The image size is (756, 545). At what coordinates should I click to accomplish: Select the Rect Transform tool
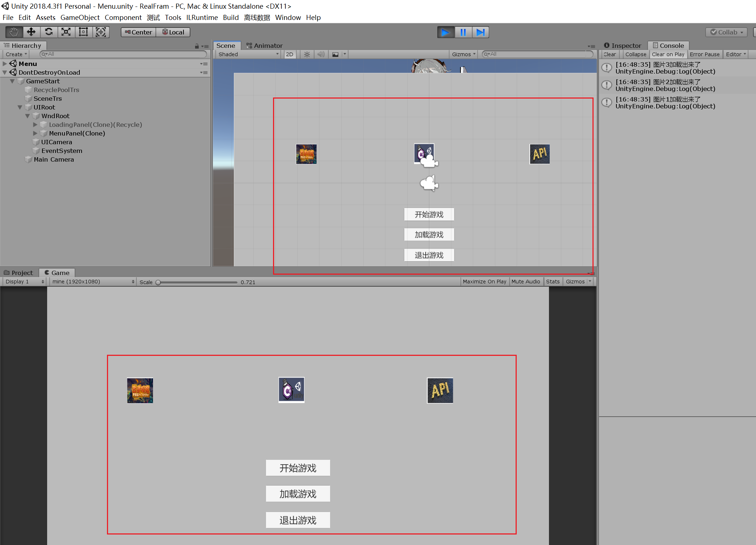point(83,32)
